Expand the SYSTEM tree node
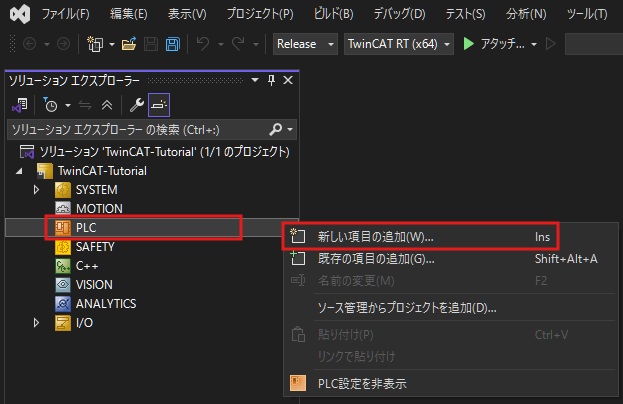Image resolution: width=623 pixels, height=404 pixels. 37,189
